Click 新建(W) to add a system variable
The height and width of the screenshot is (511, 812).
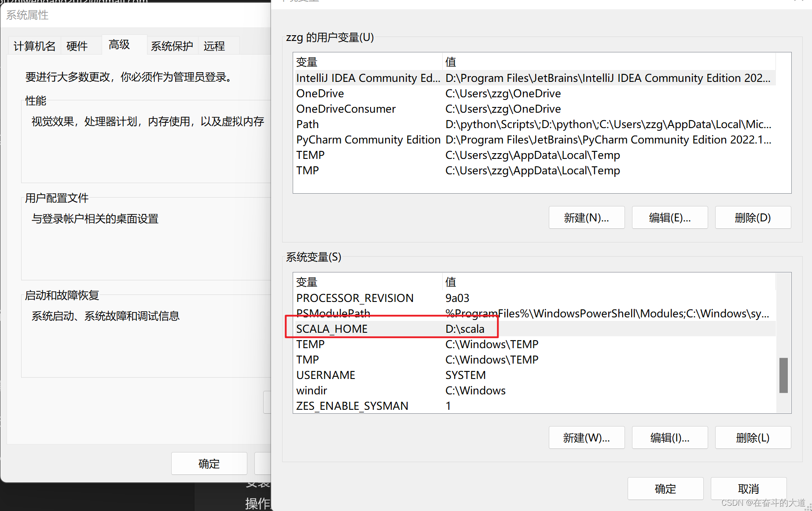(586, 437)
